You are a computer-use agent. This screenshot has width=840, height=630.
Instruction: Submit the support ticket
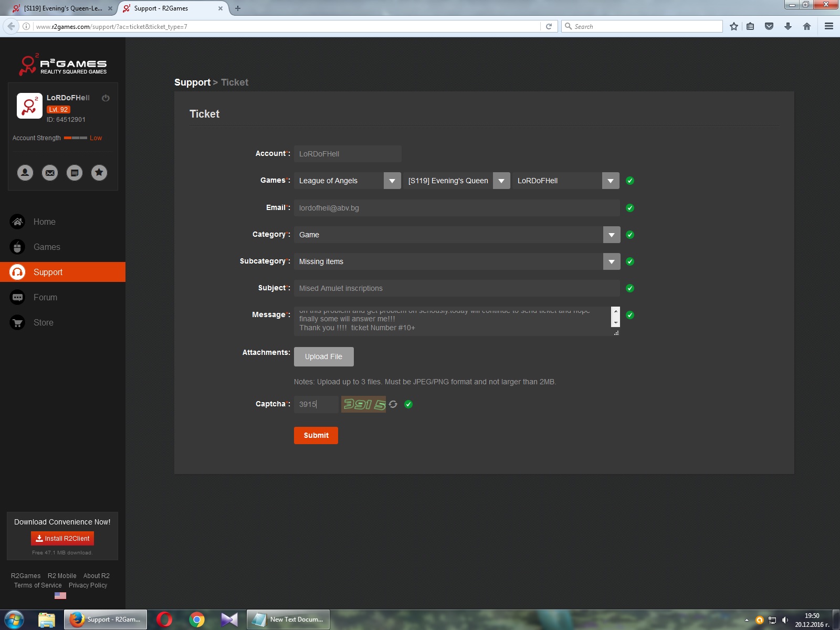316,435
